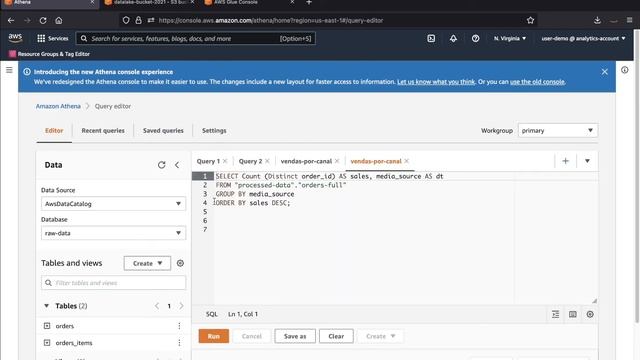Open the query tabs overflow dropdown arrow

coord(587,161)
